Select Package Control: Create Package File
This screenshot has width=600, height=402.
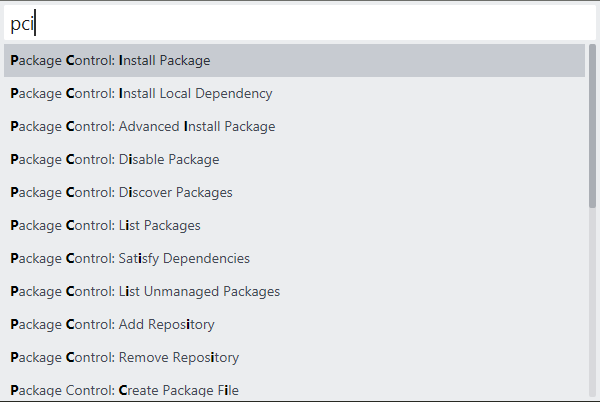pyautogui.click(x=294, y=388)
